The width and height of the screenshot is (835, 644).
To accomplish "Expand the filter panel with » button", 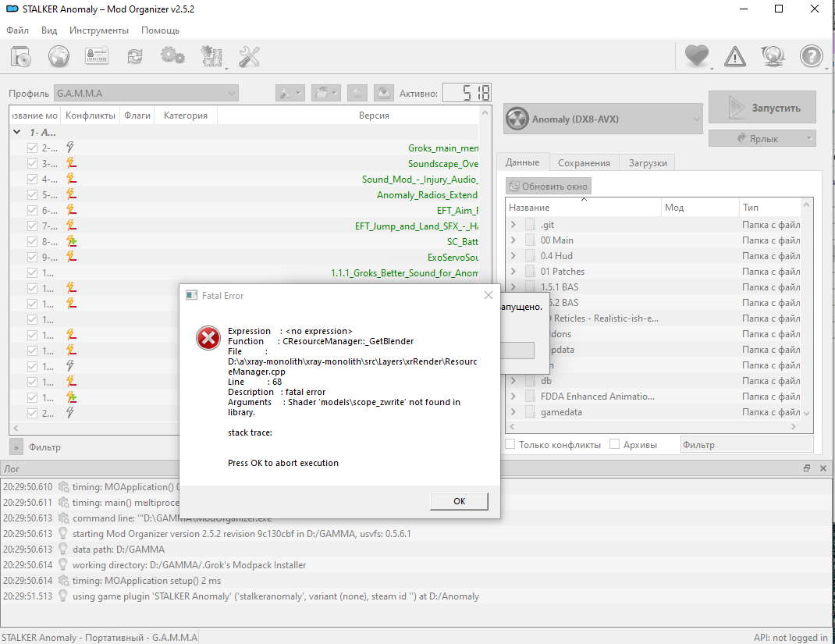I will (x=16, y=447).
